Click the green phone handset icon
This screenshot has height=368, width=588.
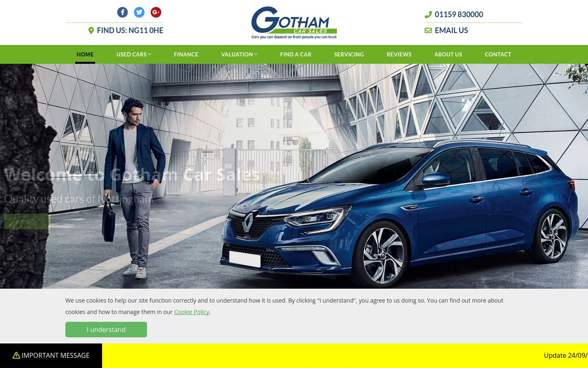tap(428, 14)
